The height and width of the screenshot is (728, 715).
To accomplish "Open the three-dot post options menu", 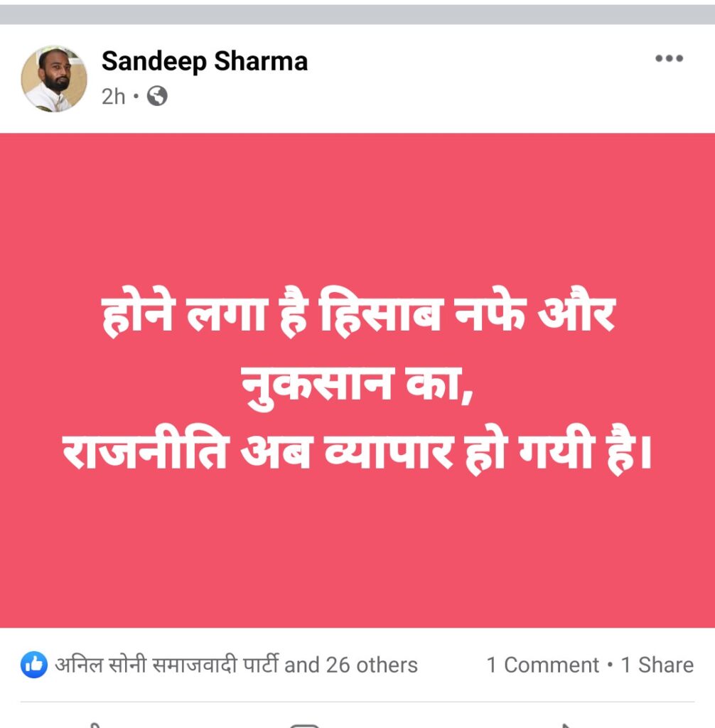I will tap(669, 58).
